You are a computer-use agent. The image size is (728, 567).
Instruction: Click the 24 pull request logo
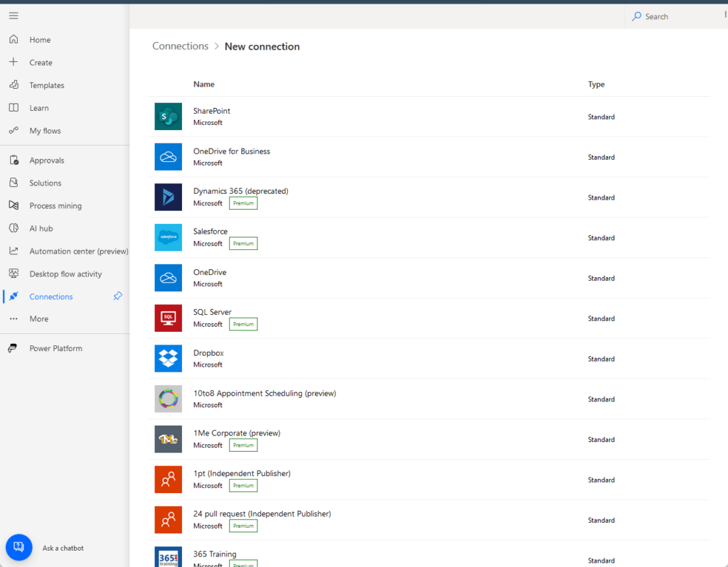tap(168, 520)
